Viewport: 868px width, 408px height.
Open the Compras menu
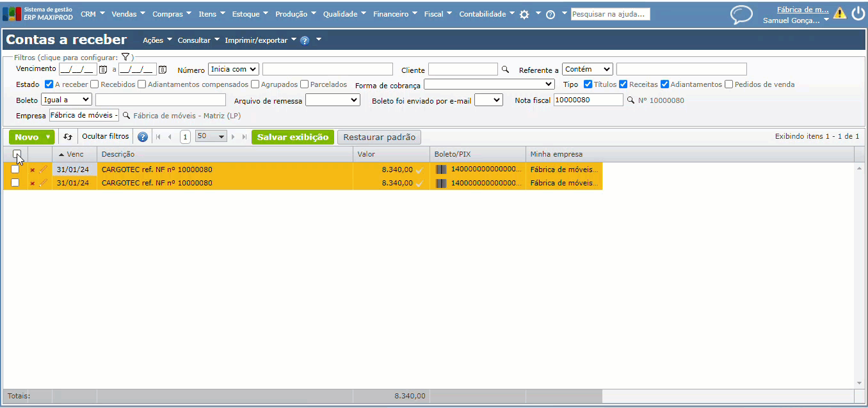click(172, 14)
